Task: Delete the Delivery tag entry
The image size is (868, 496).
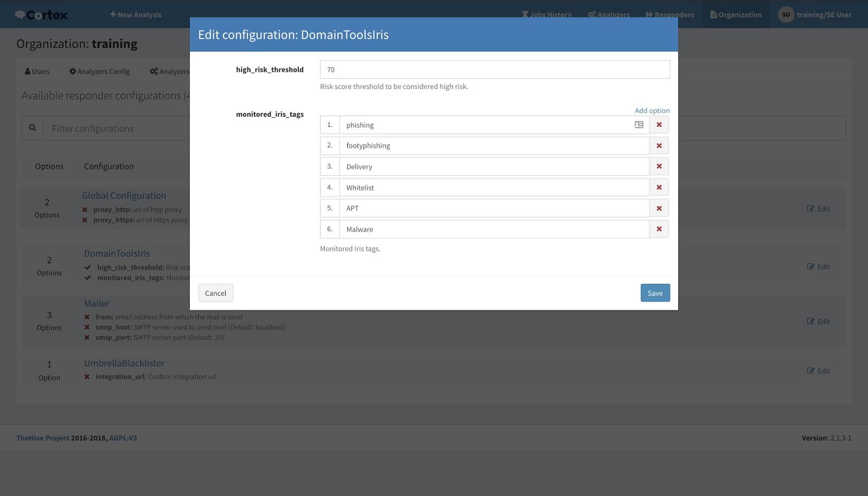Action: [659, 166]
